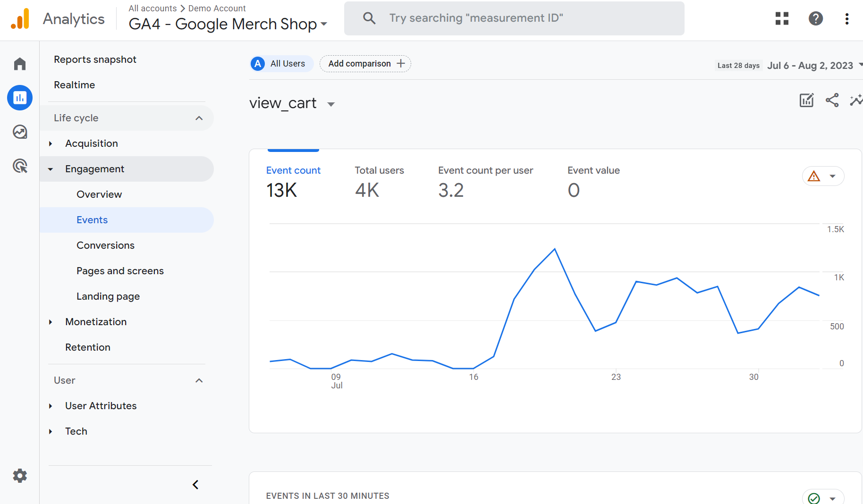Select the Event value metric tab
863x504 pixels.
click(593, 182)
